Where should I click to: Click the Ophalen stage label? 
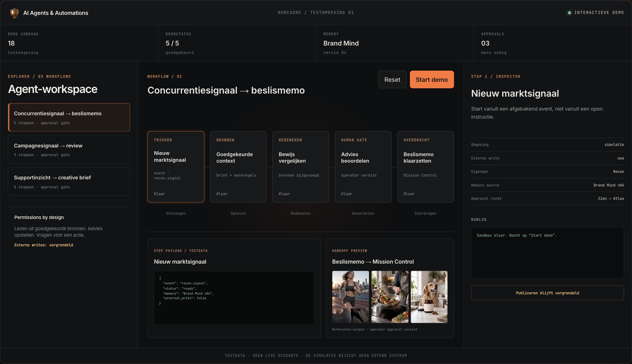pos(238,213)
